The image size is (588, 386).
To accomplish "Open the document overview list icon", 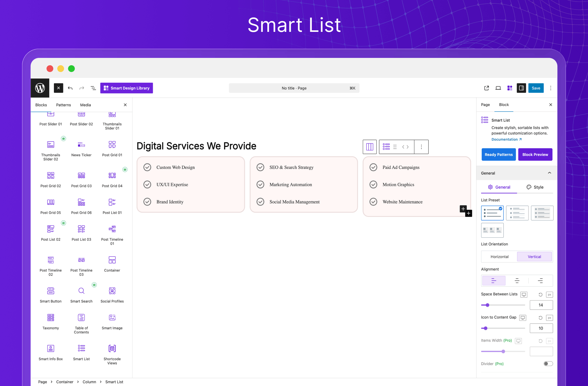I will point(93,88).
